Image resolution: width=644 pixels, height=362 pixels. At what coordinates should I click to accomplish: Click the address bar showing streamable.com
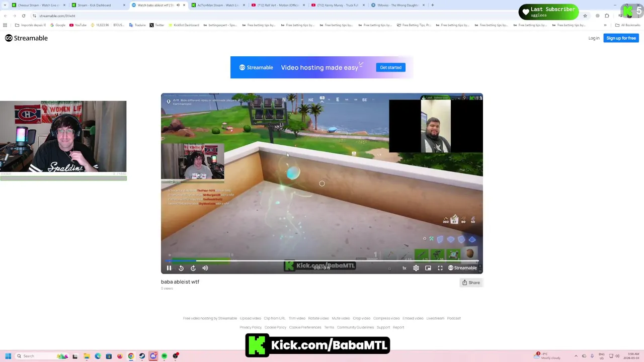[x=302, y=16]
